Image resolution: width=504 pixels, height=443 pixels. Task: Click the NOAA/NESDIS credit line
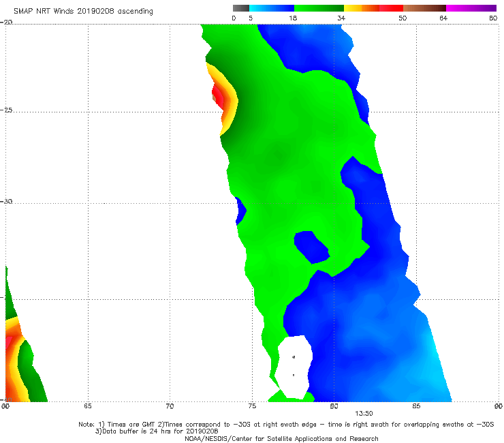click(281, 438)
